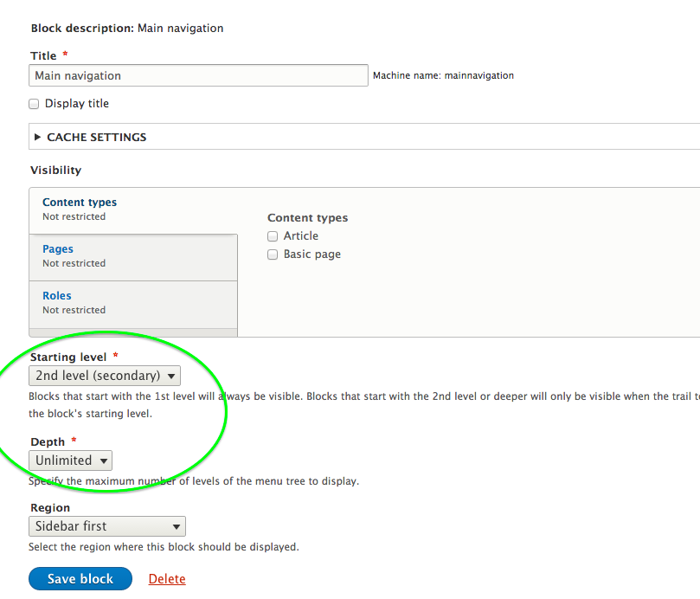Click the Starting level field label
Viewport: 700px width, 599px height.
click(68, 357)
